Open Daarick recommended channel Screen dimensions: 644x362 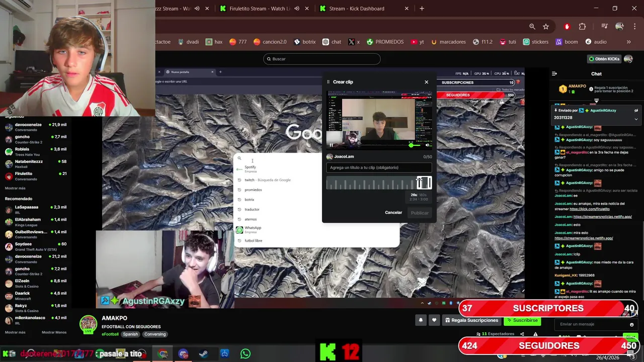point(35,296)
